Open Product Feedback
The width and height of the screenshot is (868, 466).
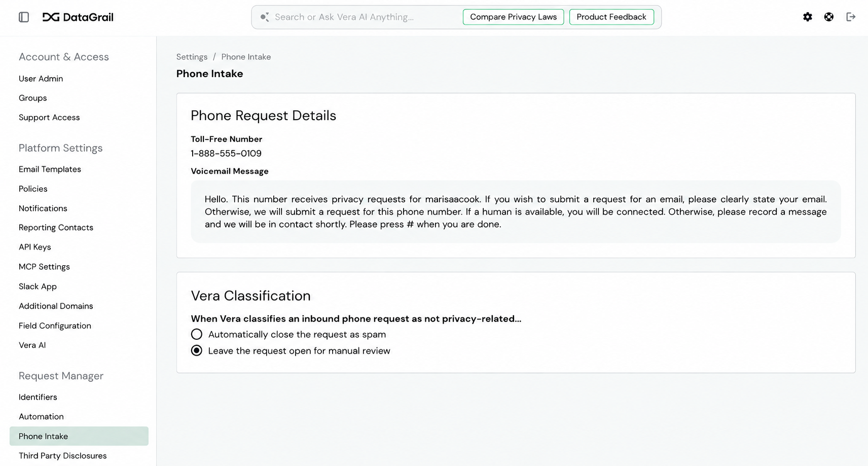611,17
